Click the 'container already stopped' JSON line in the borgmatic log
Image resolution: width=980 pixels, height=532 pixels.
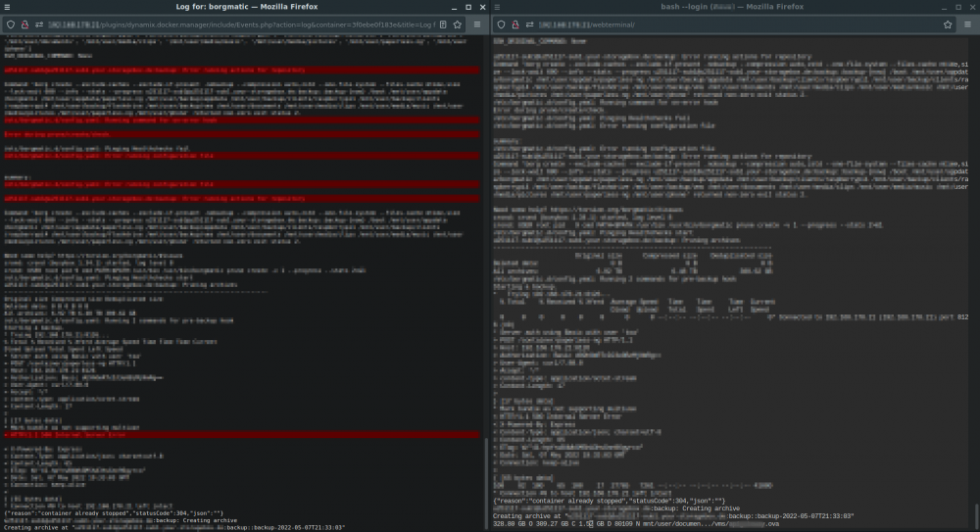114,513
